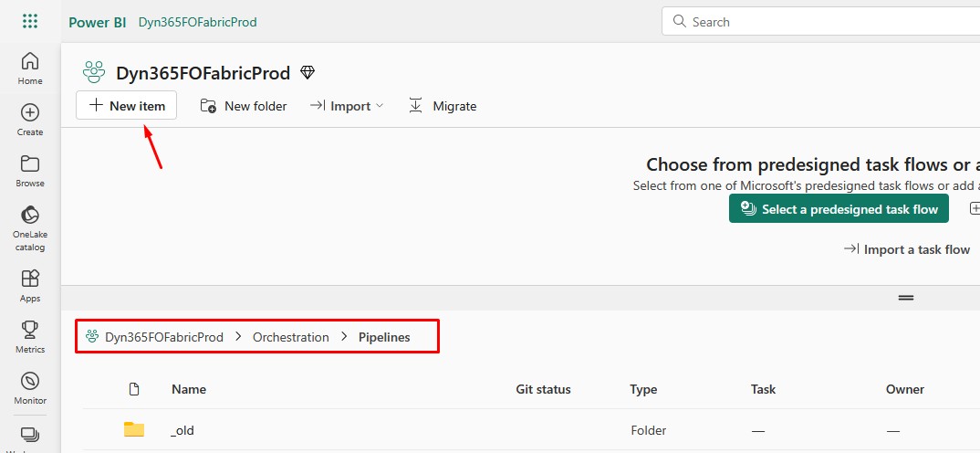980x453 pixels.
Task: Click the Task column header
Action: point(763,389)
